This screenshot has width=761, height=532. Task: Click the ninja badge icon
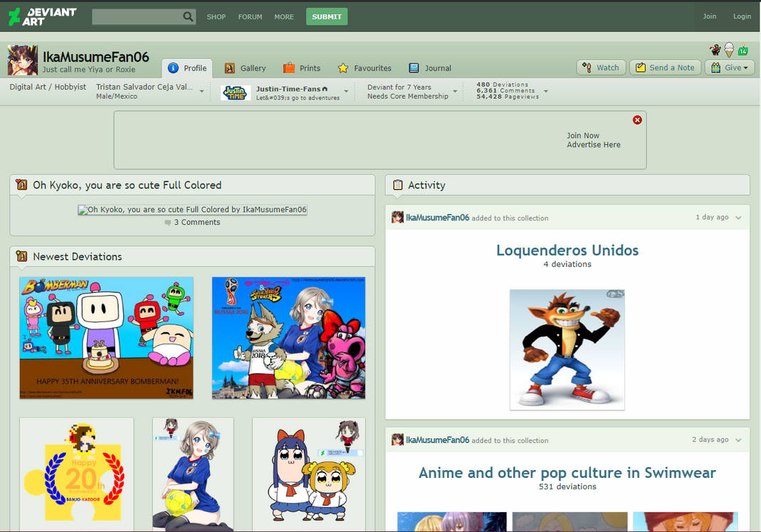(x=715, y=50)
